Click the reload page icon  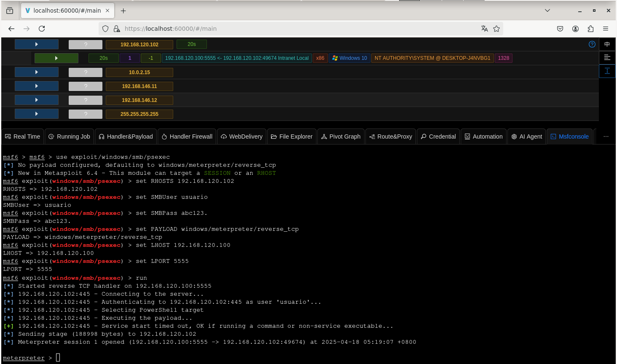click(42, 29)
